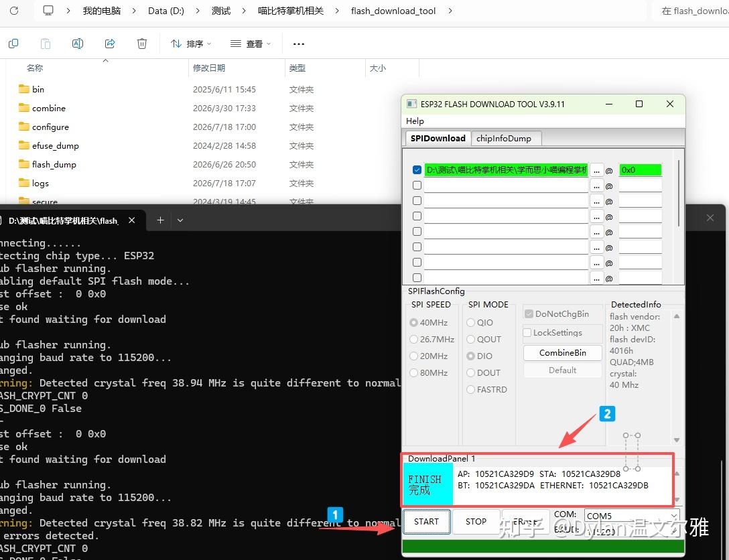The height and width of the screenshot is (560, 729).
Task: Sort files by 名称 column header
Action: pyautogui.click(x=35, y=68)
